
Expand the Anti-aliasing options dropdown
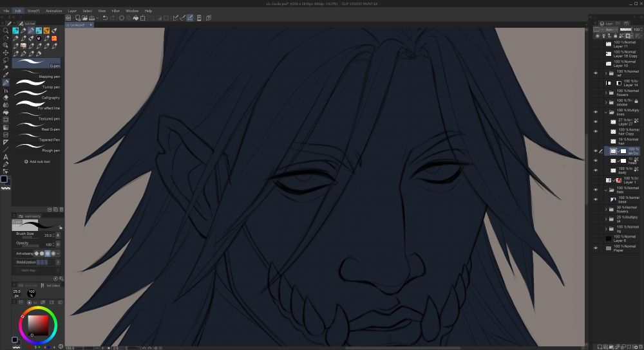point(59,253)
